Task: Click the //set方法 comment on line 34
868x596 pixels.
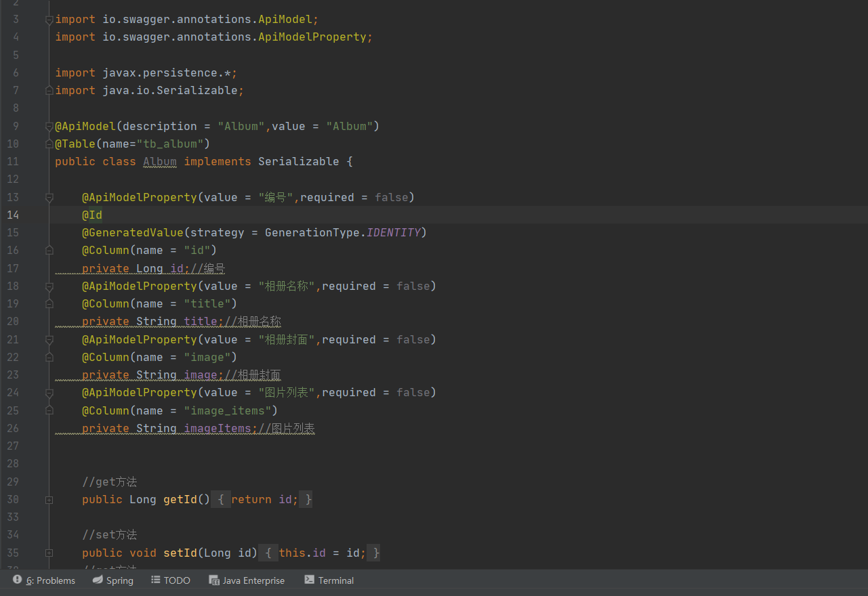Action: (109, 534)
